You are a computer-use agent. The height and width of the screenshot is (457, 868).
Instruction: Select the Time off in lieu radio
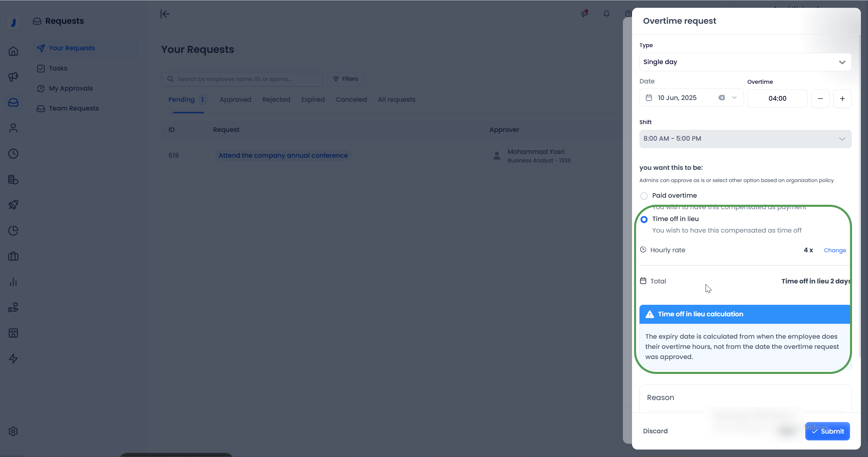(644, 219)
